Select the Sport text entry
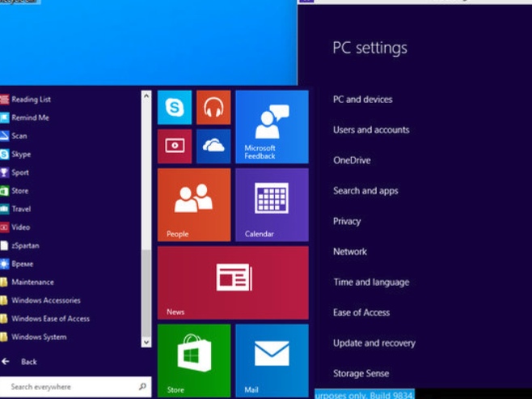 coord(20,172)
